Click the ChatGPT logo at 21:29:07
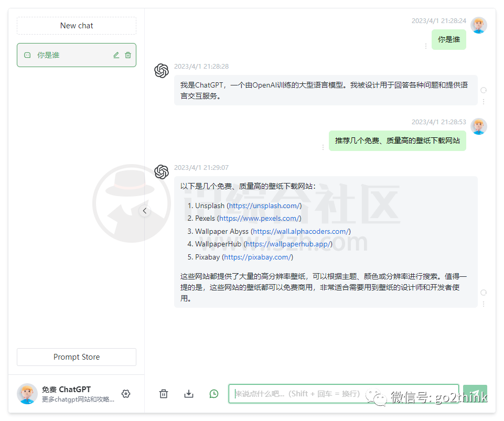This screenshot has width=504, height=421. tap(162, 172)
